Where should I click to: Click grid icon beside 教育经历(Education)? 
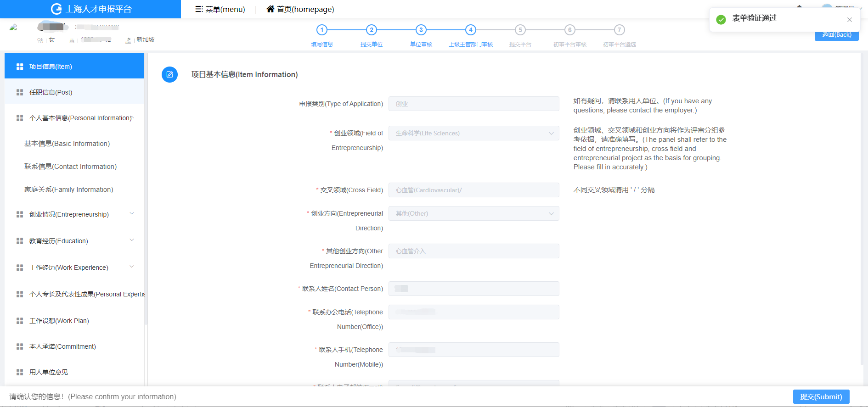click(20, 241)
